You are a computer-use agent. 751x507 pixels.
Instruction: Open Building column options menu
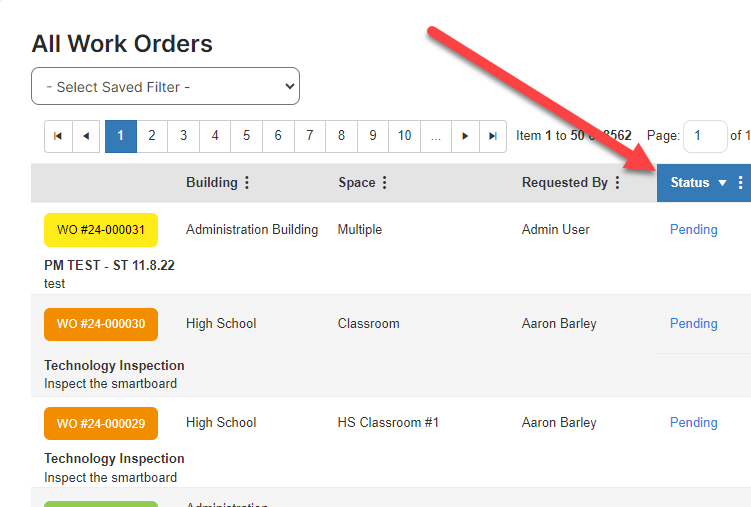tap(247, 182)
